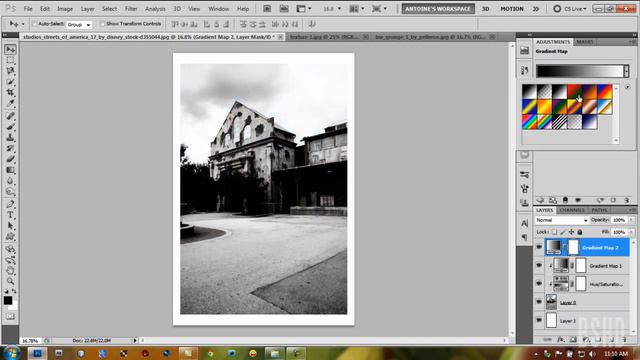The image size is (640, 360).
Task: Select the Type tool
Action: point(10,215)
